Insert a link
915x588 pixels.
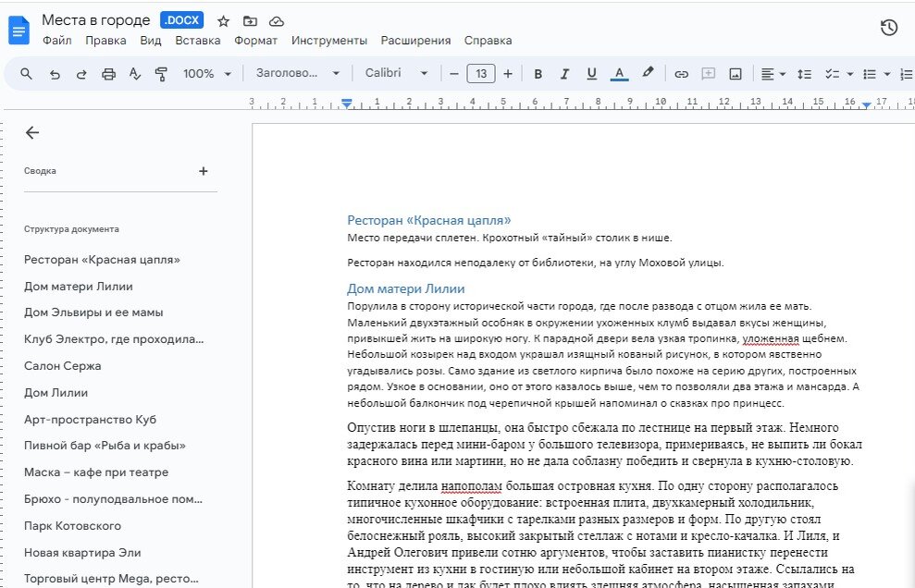[x=681, y=74]
